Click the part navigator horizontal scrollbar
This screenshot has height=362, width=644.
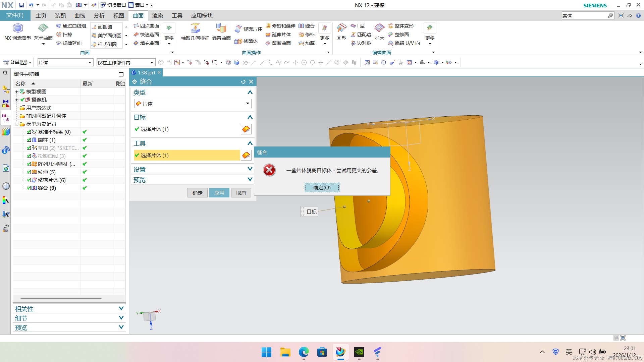pos(57,298)
